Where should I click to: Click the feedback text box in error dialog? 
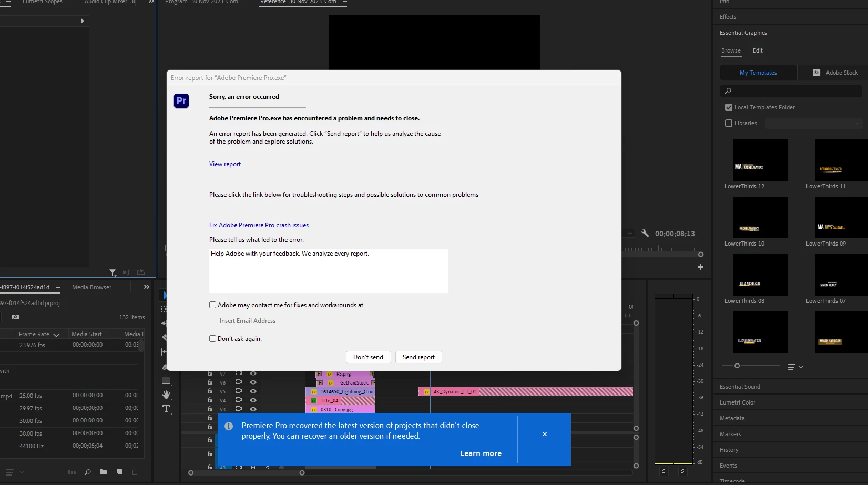coord(329,271)
